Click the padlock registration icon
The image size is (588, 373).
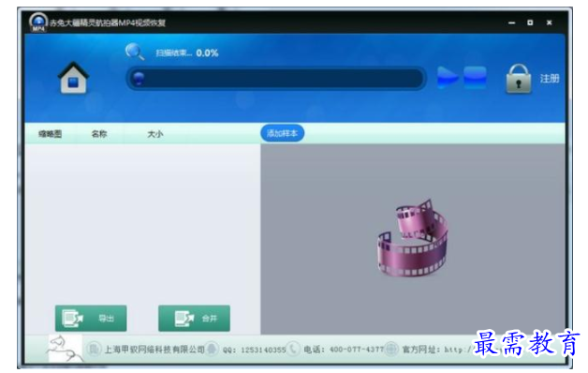519,79
